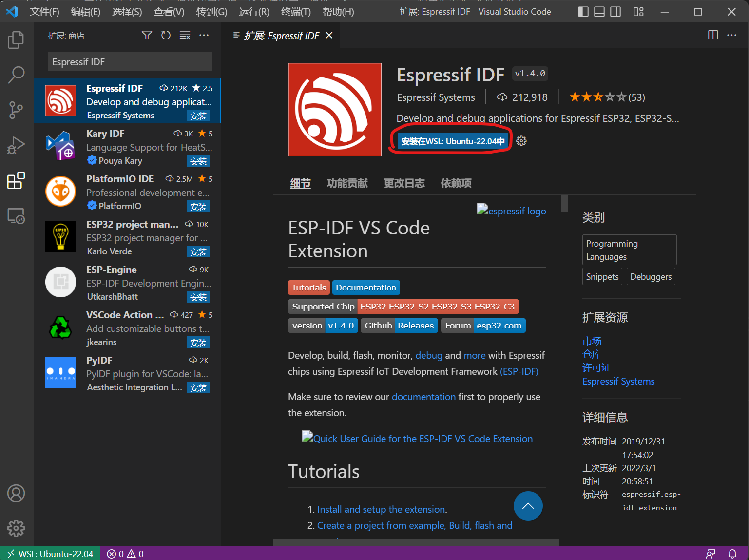Open the extension manage gear beside install button
The image size is (749, 560).
tap(521, 141)
